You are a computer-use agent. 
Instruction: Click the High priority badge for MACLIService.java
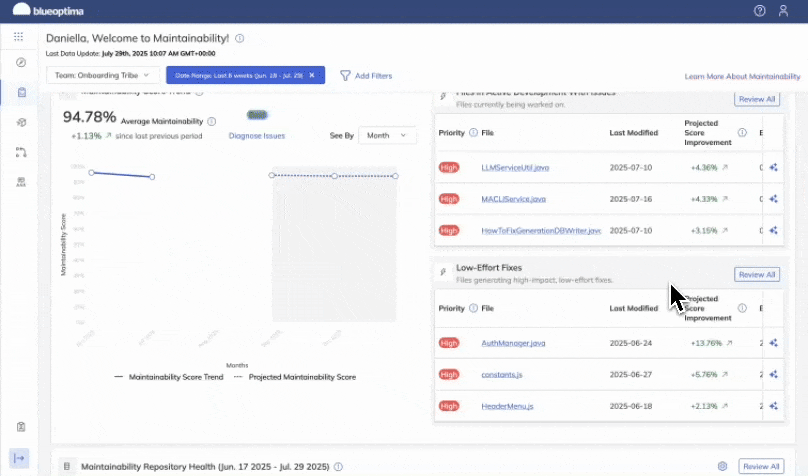449,199
